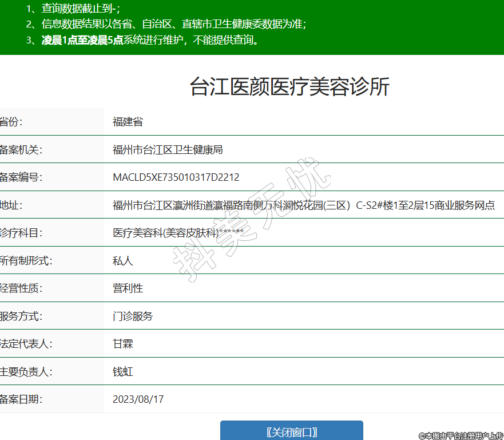504x440 pixels.
Task: Click the registration number MACLD5XE735010317D2212
Action: [x=176, y=177]
